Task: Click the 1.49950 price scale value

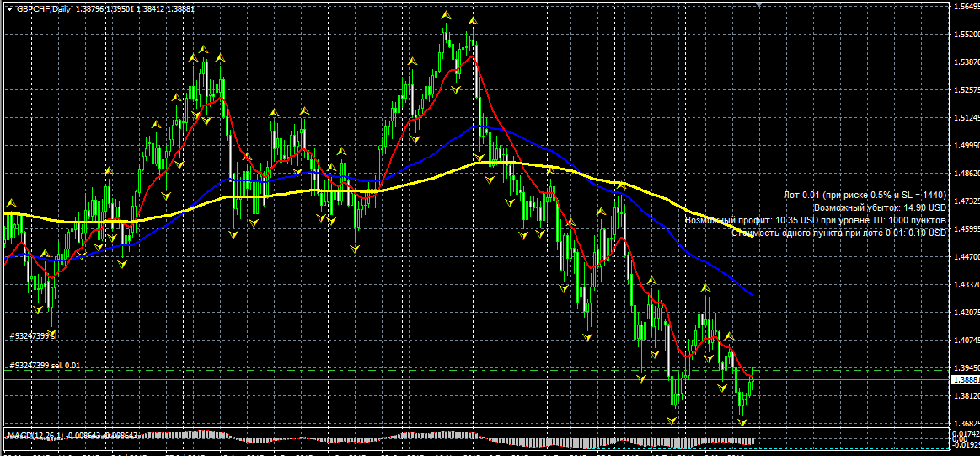Action: click(966, 146)
